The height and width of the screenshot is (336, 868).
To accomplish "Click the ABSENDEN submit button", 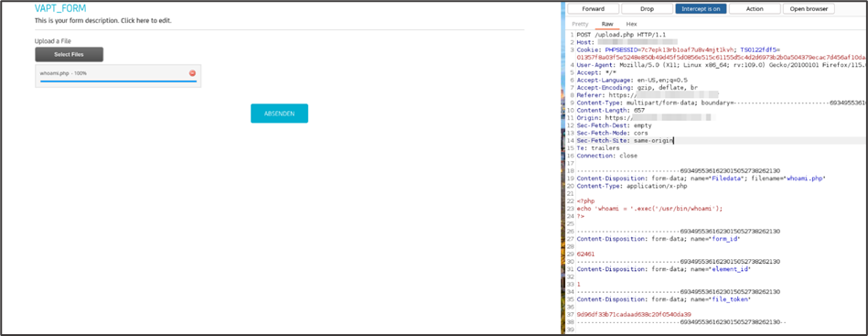I will [x=279, y=114].
